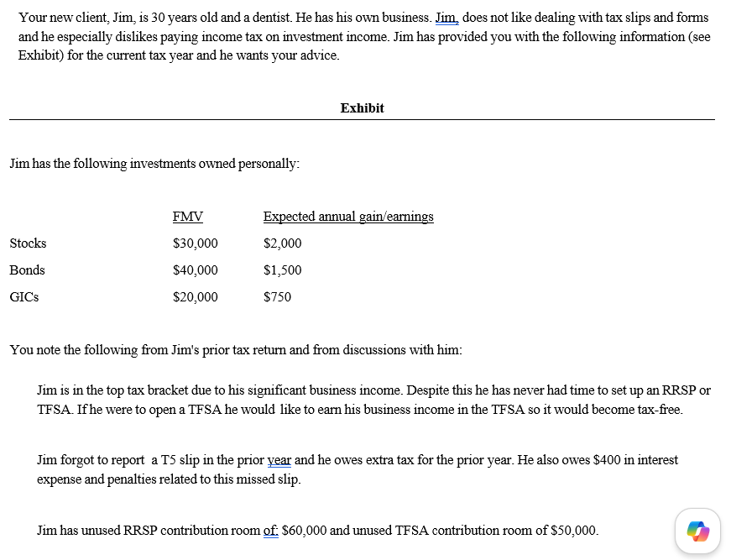731x560 pixels.
Task: Click the $1,500 expected earnings value
Action: pos(283,270)
